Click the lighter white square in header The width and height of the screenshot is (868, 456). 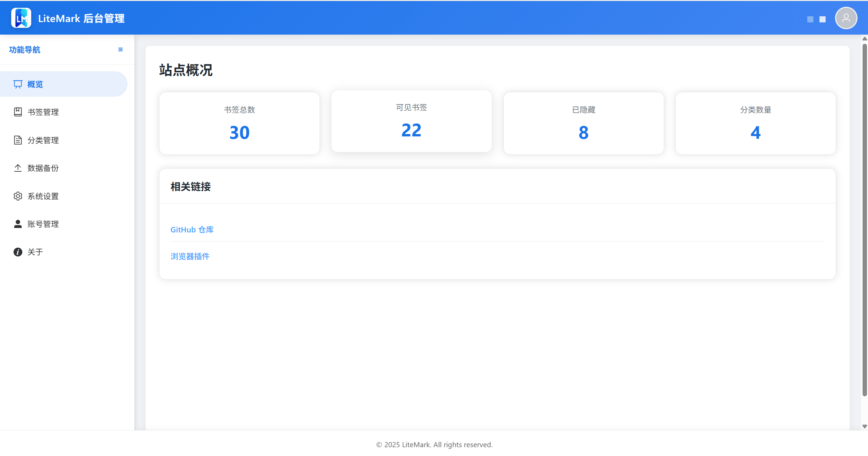(x=822, y=19)
